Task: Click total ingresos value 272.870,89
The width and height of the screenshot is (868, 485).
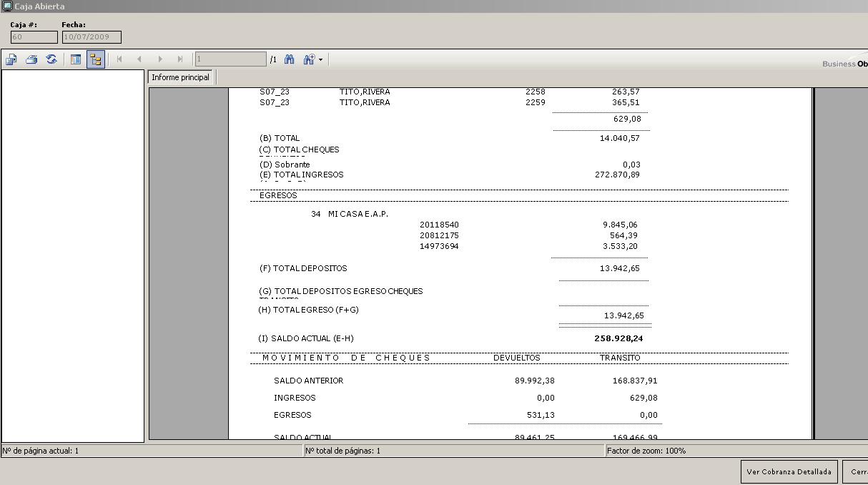Action: click(617, 175)
